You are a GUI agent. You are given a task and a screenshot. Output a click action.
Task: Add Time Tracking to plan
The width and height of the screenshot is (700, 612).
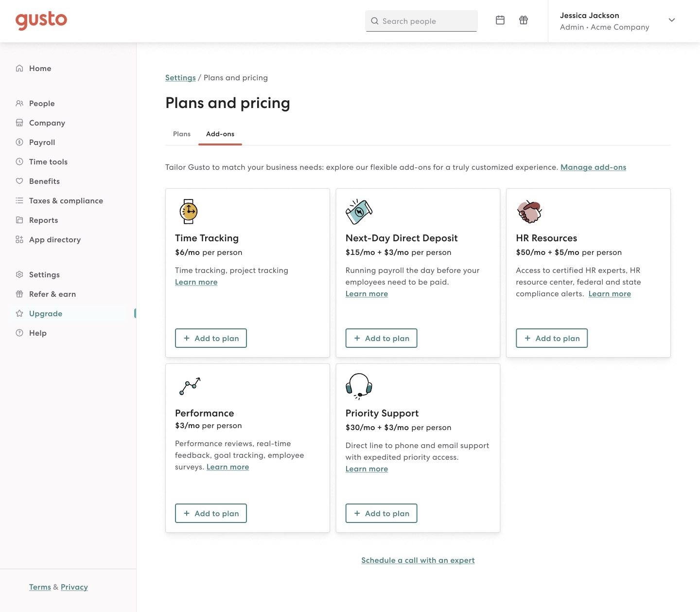(x=210, y=338)
